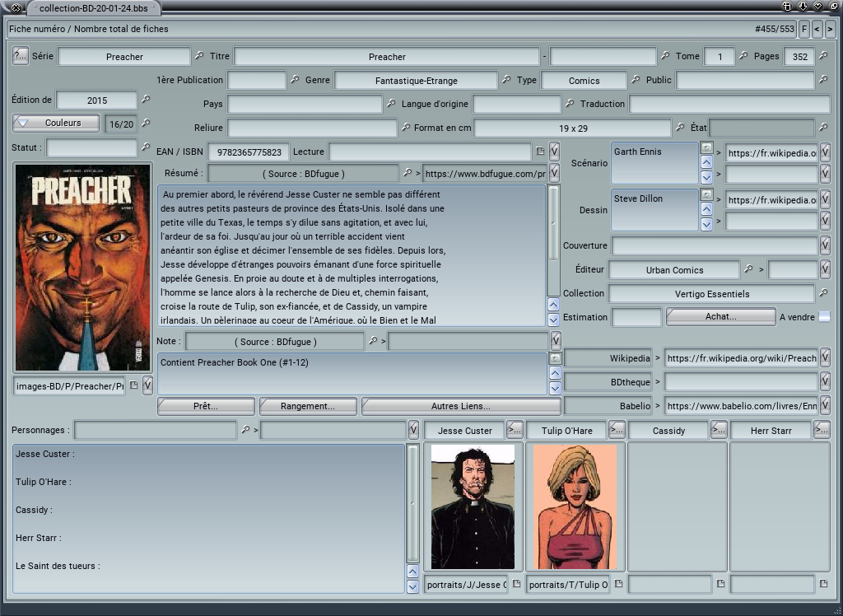Image resolution: width=843 pixels, height=616 pixels.
Task: Click the ?... help button beside Série
Action: (x=21, y=55)
